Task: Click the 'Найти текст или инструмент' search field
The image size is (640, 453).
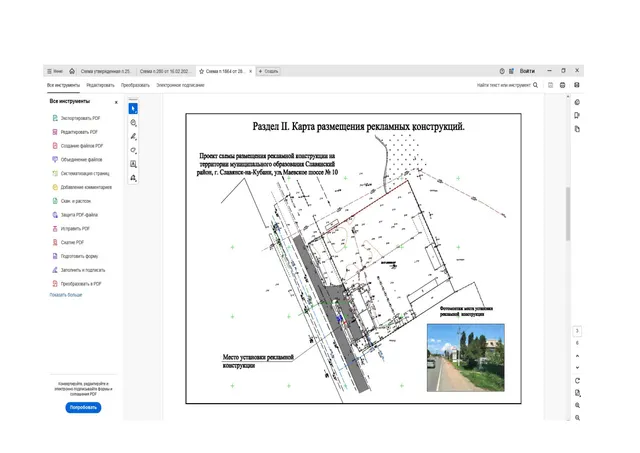Action: tap(507, 85)
